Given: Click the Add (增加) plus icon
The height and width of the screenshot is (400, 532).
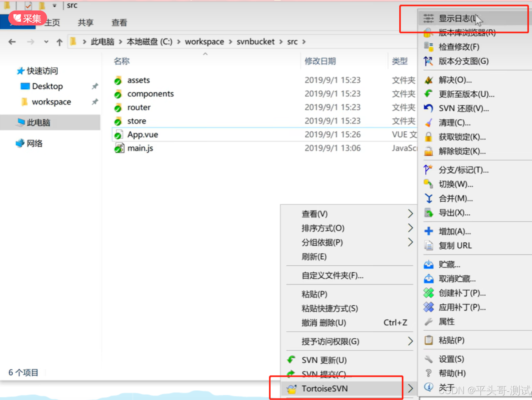Looking at the screenshot, I should 428,231.
